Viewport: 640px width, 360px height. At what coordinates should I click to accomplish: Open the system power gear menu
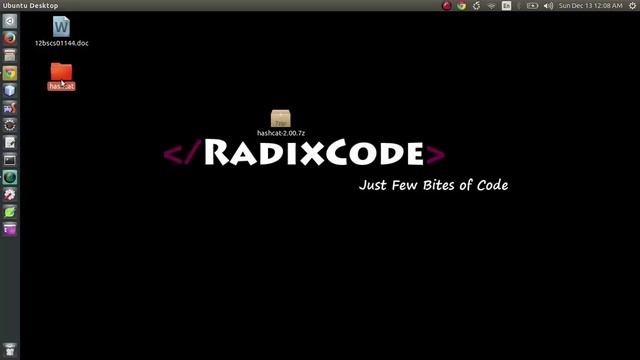[632, 6]
